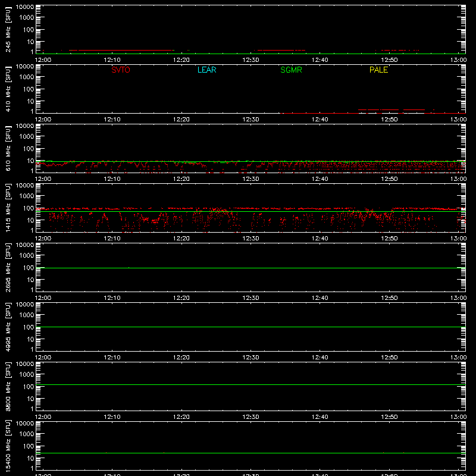Click 12:50 time label below 410 MHz plot
This screenshot has height=476, width=476.
[x=389, y=120]
